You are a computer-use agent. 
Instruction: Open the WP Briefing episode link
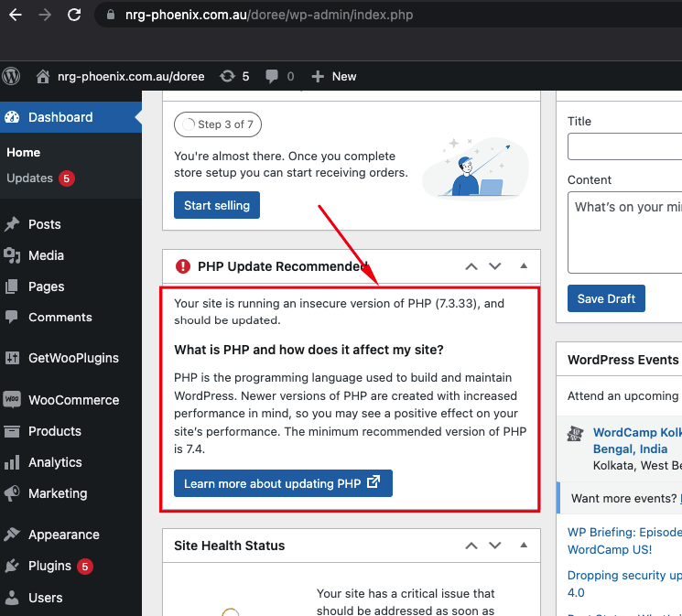click(624, 541)
